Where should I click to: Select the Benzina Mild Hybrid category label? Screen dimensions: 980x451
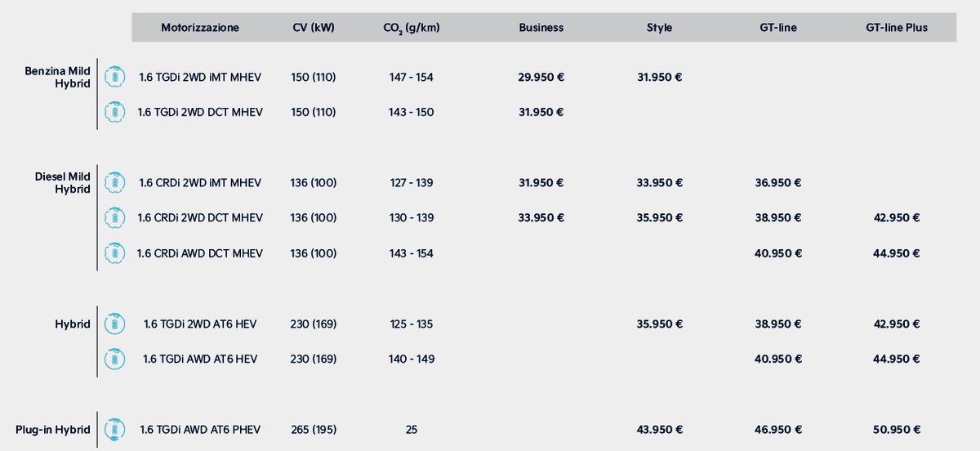click(58, 78)
